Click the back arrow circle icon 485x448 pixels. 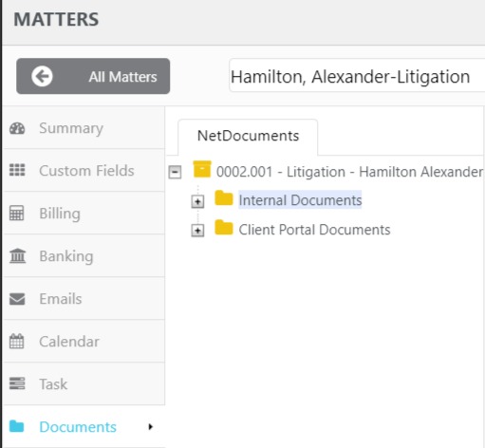pos(42,76)
